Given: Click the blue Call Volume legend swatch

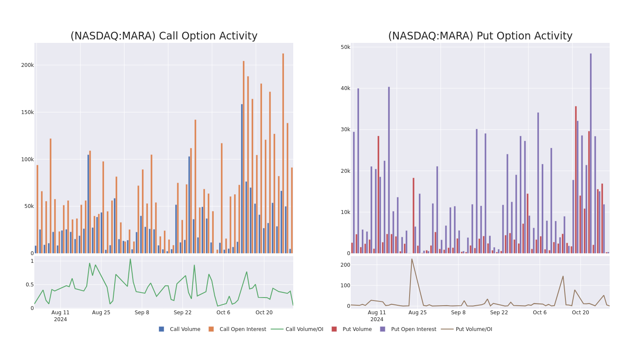Looking at the screenshot, I should pos(161,329).
